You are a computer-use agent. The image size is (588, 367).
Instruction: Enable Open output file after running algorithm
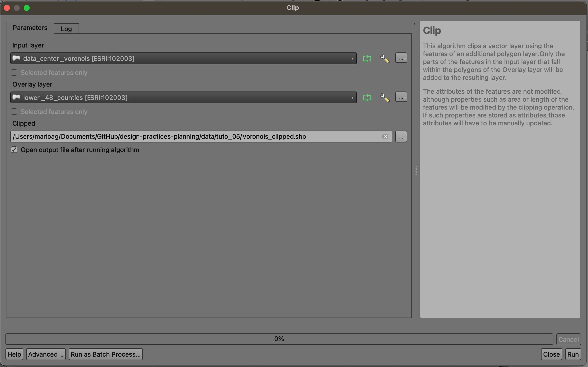pos(14,150)
